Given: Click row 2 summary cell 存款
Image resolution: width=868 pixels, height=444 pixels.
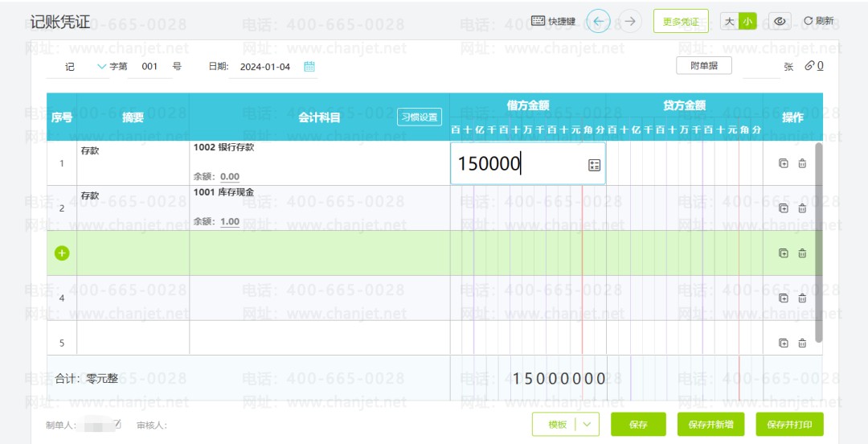Looking at the screenshot, I should 133,208.
